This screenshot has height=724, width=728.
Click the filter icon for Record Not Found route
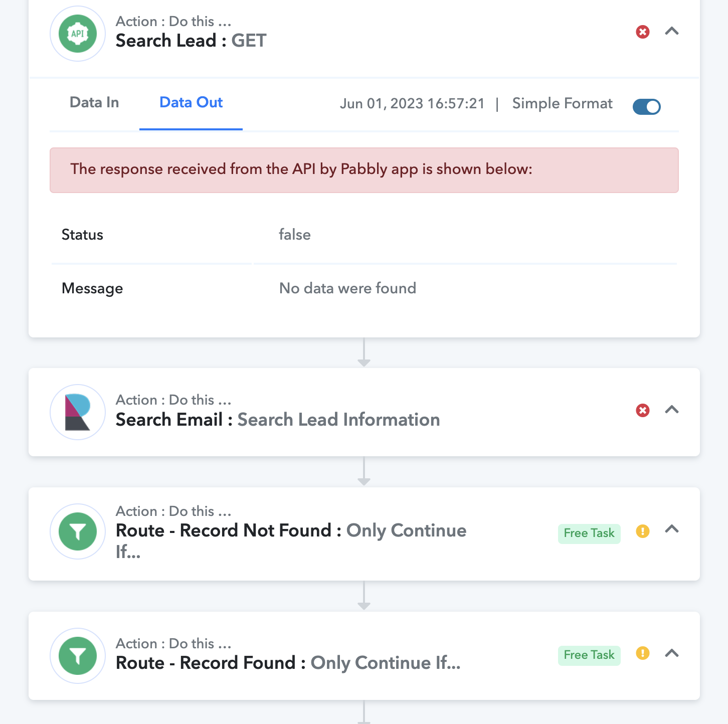78,531
